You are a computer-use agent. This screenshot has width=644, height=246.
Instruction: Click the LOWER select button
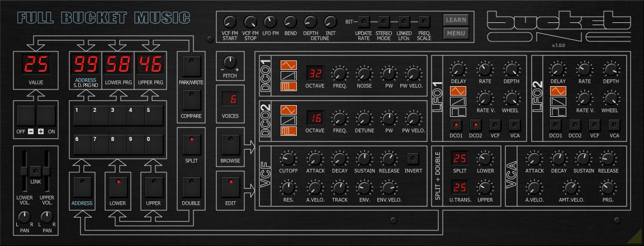pyautogui.click(x=119, y=187)
